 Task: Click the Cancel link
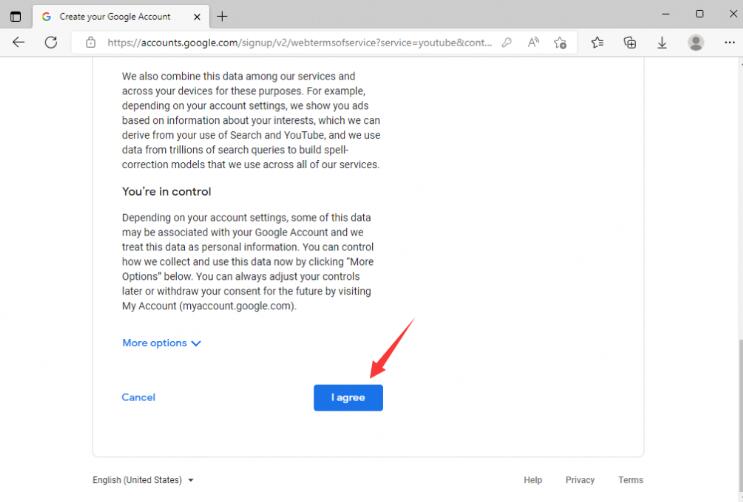point(138,397)
